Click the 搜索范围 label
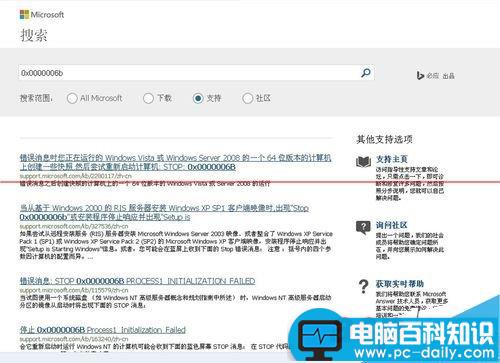The width and height of the screenshot is (500, 363). [36, 98]
